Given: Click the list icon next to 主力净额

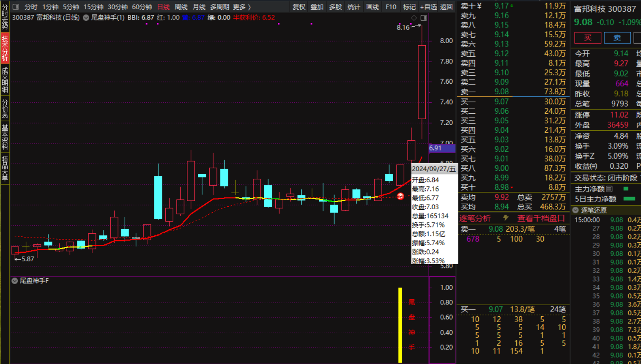Looking at the screenshot, I should (609, 189).
